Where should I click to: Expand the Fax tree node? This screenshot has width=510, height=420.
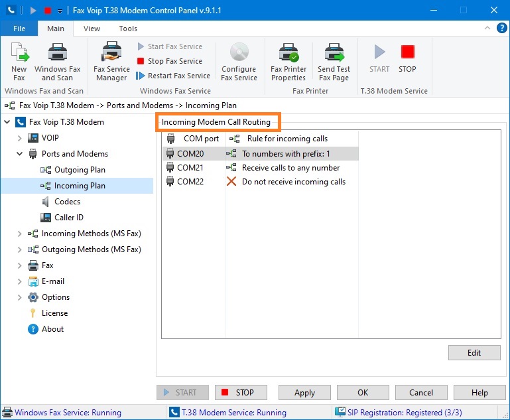(x=19, y=265)
